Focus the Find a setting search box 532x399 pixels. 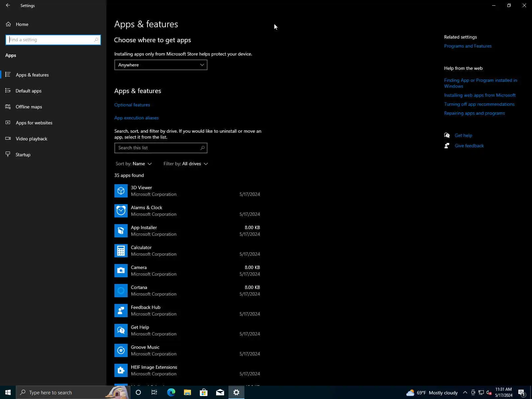(x=53, y=40)
